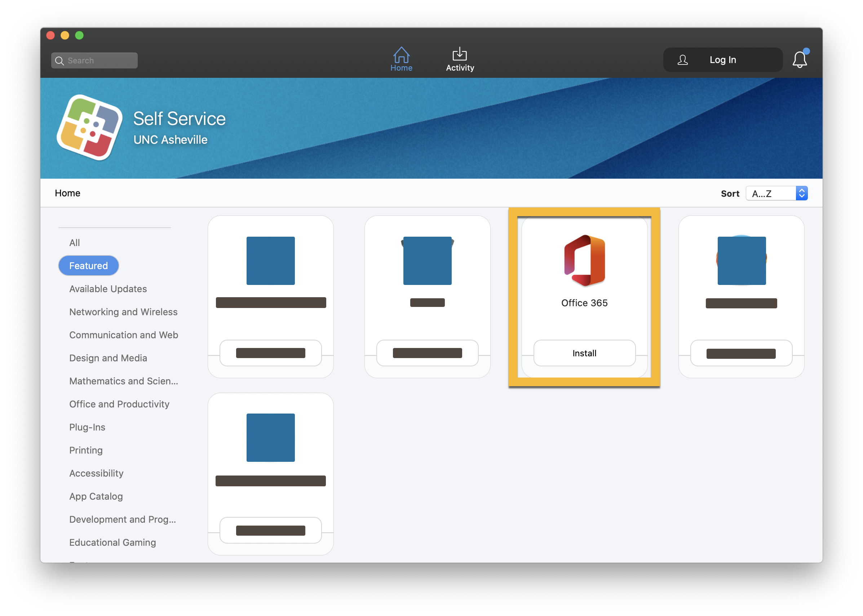Click the search magnifier icon

point(59,61)
